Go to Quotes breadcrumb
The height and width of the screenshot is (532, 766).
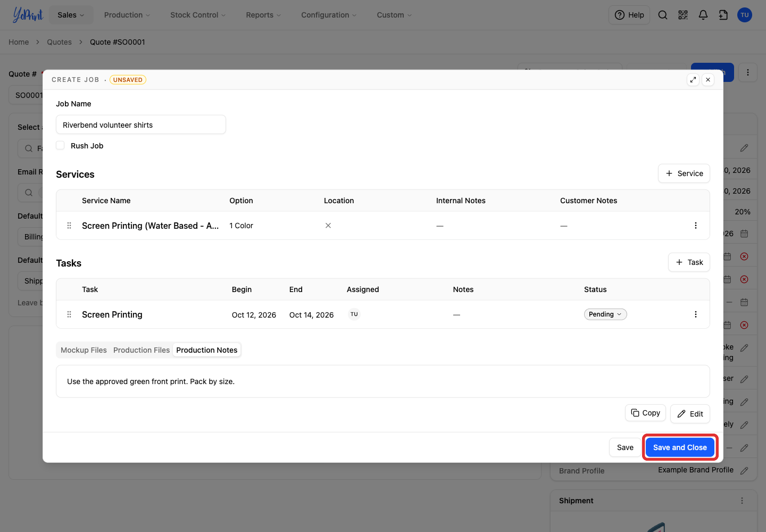[59, 42]
